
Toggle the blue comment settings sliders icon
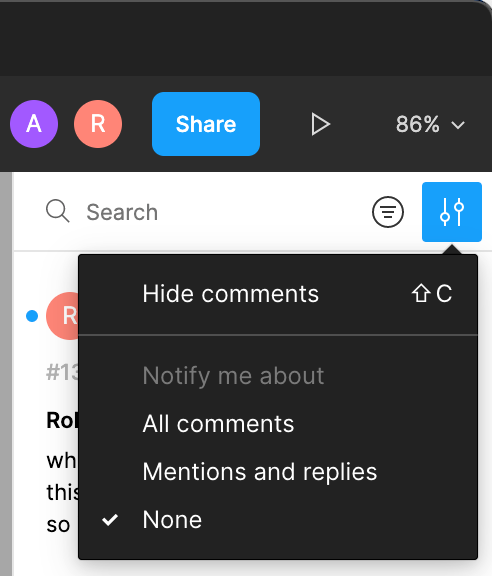(x=452, y=212)
